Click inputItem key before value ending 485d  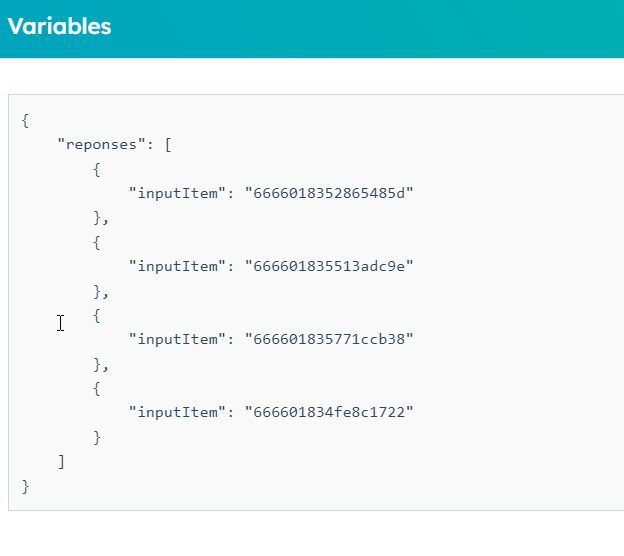coord(174,193)
